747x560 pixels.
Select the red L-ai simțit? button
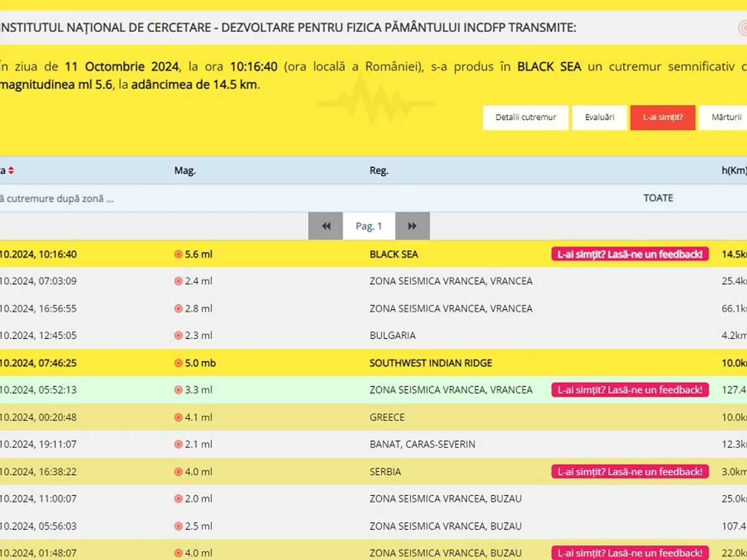662,118
